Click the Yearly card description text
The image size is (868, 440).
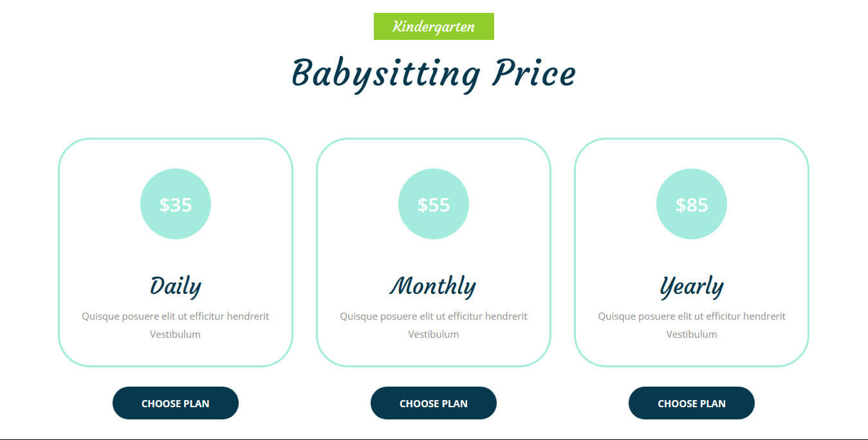pos(692,325)
